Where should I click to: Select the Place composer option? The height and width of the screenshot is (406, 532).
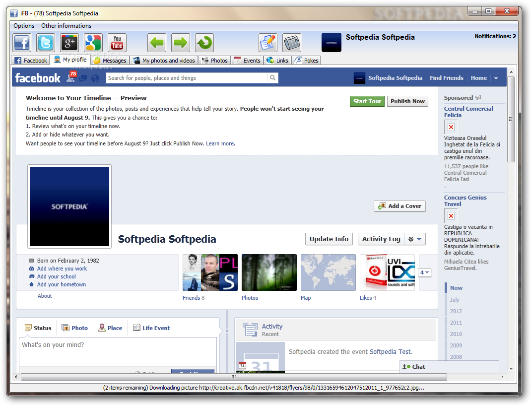click(x=110, y=328)
